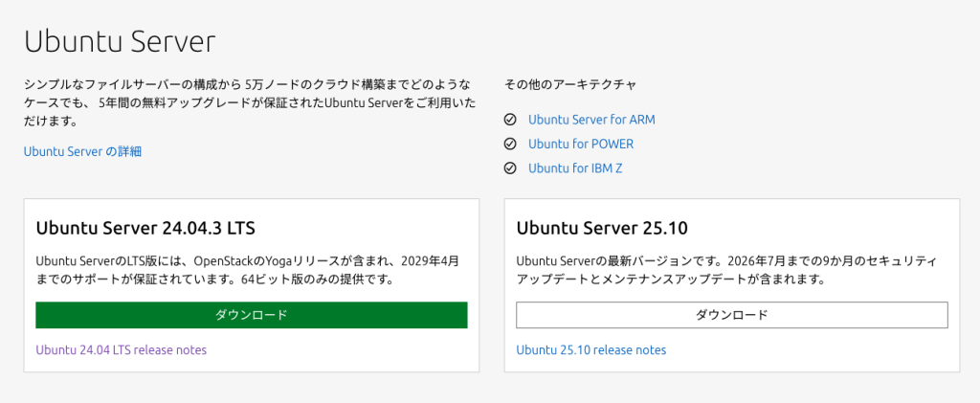Click the その他のアーキテクチャ heading
Screen dimensions: 980x403
(570, 84)
